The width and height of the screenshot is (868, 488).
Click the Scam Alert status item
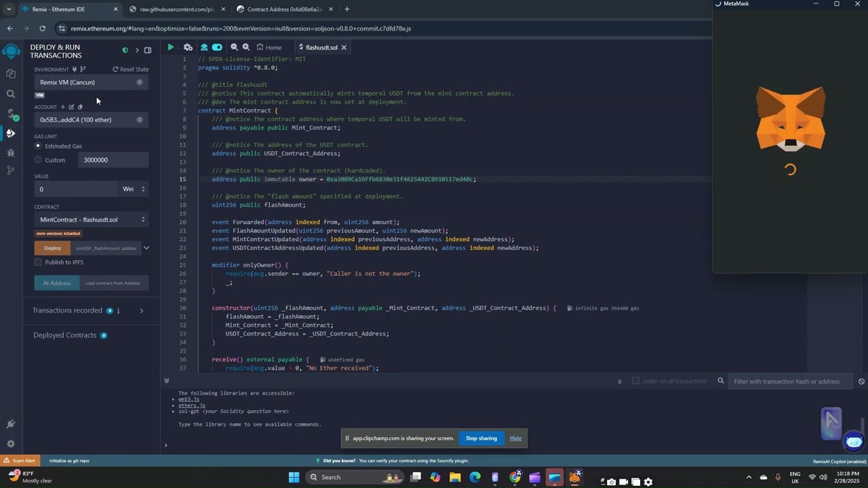click(x=20, y=461)
